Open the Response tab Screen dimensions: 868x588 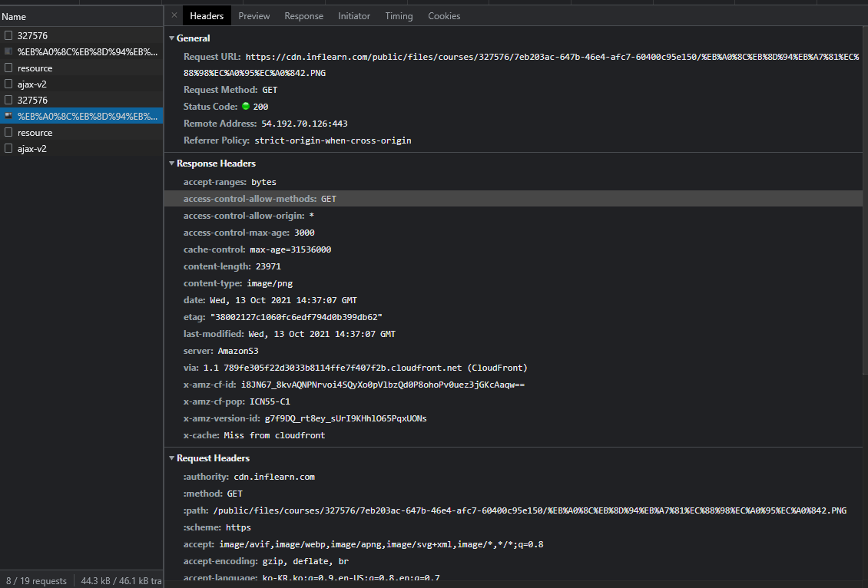click(303, 16)
